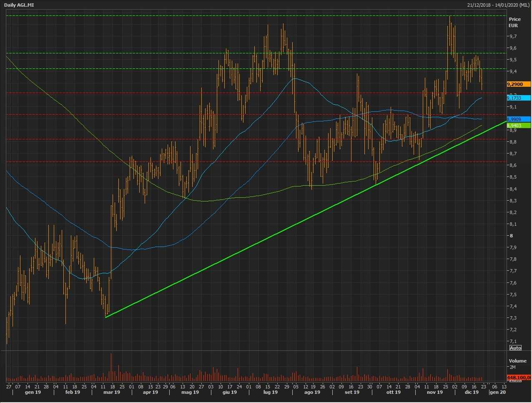The width and height of the screenshot is (532, 403).
Task: Select the Daily AGL.MI chart title
Action: point(19,5)
